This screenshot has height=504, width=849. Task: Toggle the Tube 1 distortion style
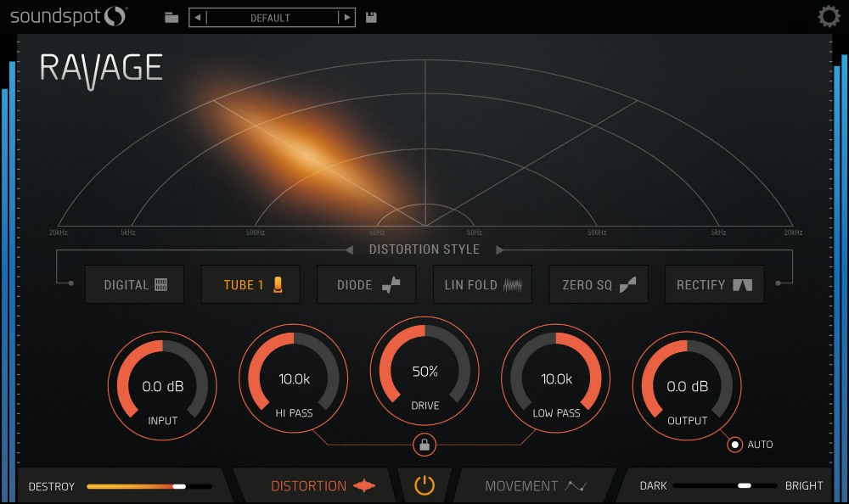click(250, 285)
